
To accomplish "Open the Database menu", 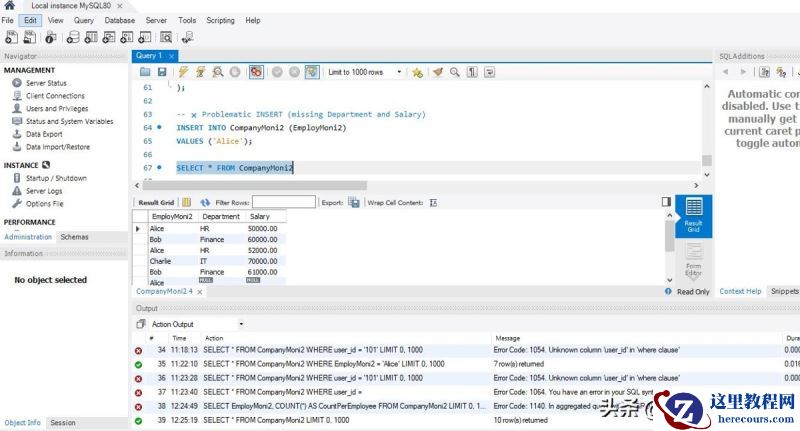I will point(119,20).
